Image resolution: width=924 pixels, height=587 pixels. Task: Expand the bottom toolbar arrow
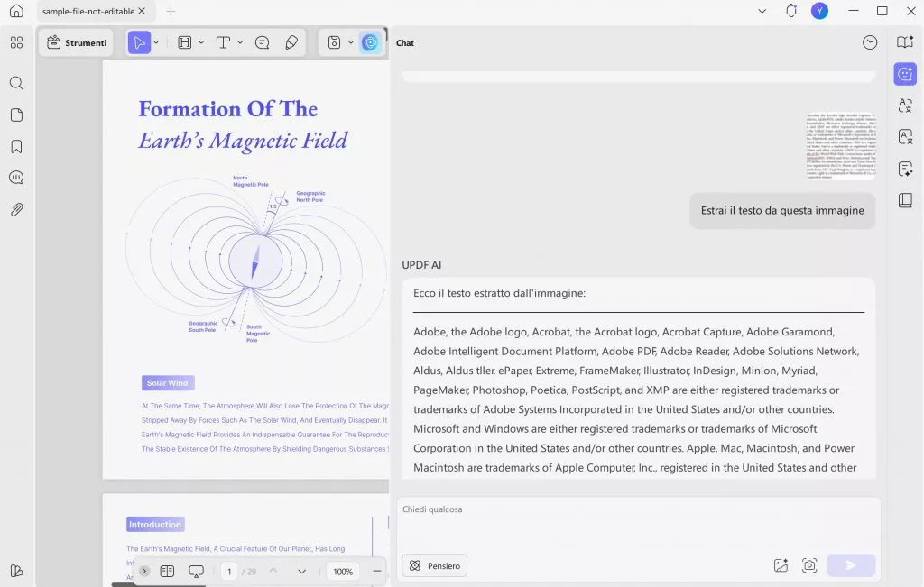(143, 571)
